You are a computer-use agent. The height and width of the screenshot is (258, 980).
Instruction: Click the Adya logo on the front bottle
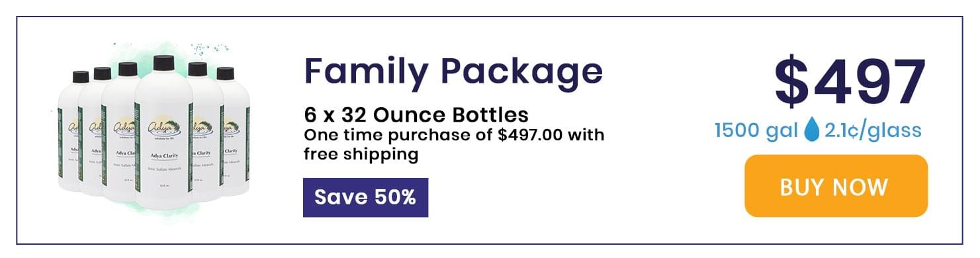(x=163, y=126)
